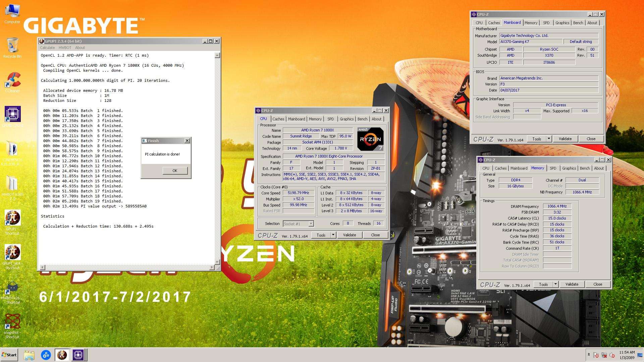The height and width of the screenshot is (362, 644).
Task: Select Memory tab in center CPU-Z window
Action: [x=315, y=119]
